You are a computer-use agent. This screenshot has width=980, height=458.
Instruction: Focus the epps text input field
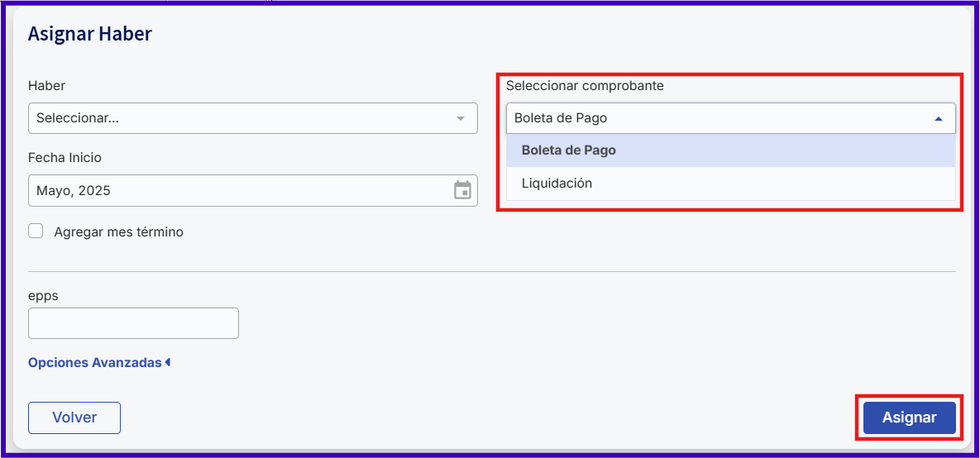point(133,323)
